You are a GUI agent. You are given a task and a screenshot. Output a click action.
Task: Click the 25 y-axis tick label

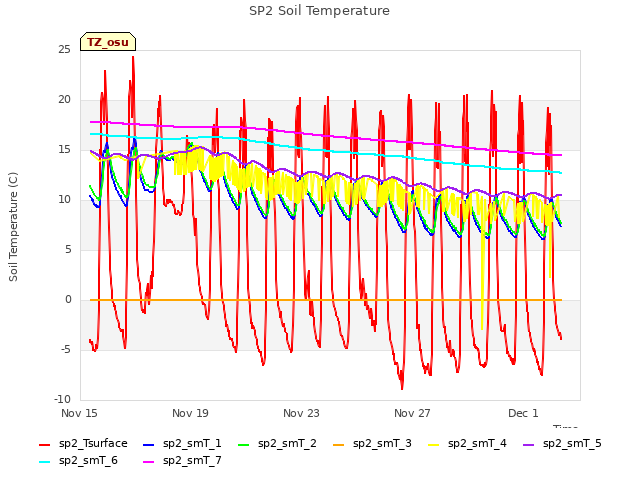64,49
